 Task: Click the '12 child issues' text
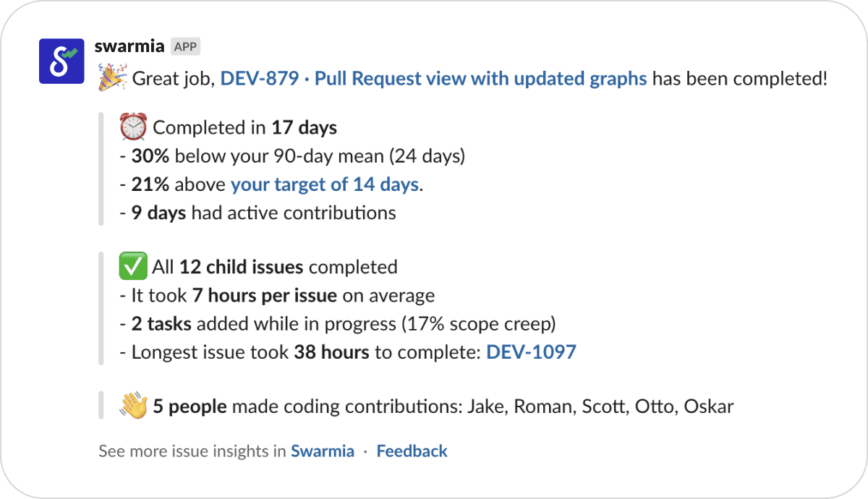pyautogui.click(x=241, y=267)
